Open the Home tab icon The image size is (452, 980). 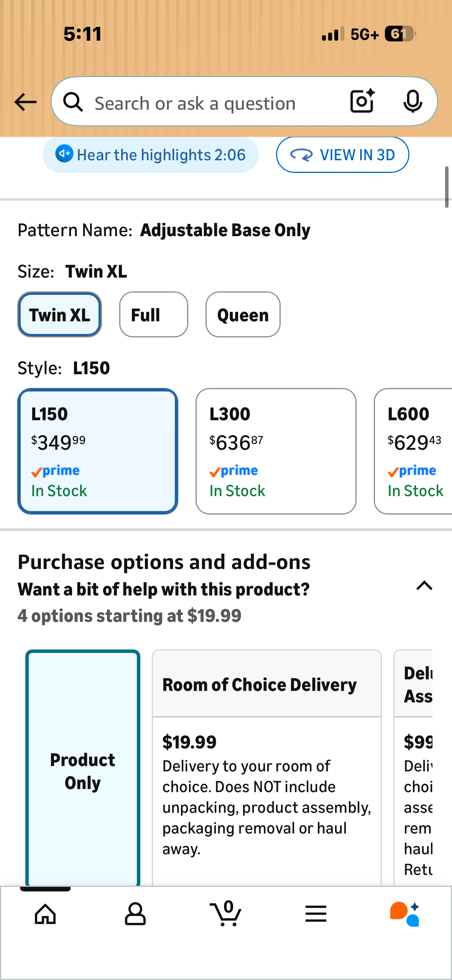click(x=45, y=914)
